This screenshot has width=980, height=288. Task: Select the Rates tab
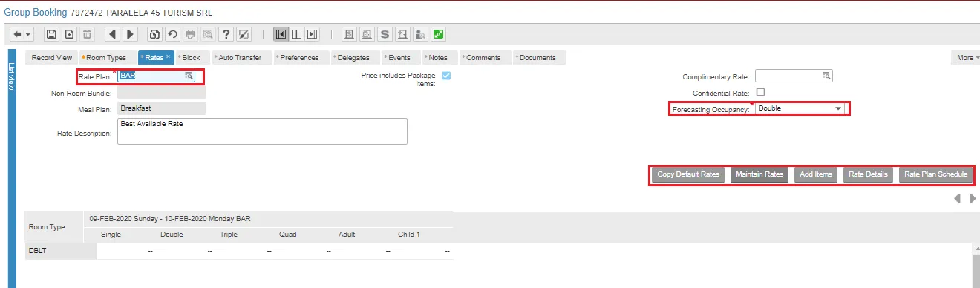pos(155,57)
